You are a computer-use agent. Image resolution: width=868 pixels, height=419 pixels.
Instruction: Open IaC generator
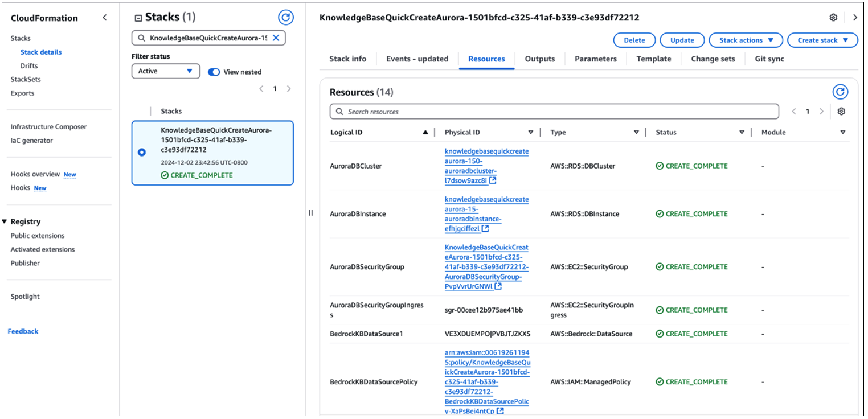31,140
